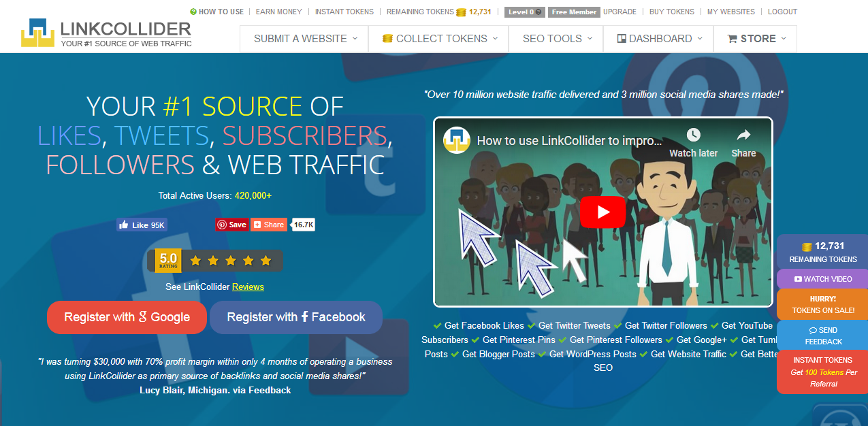Viewport: 868px width, 426px height.
Task: Open the Instant Tokens top link
Action: coord(344,12)
